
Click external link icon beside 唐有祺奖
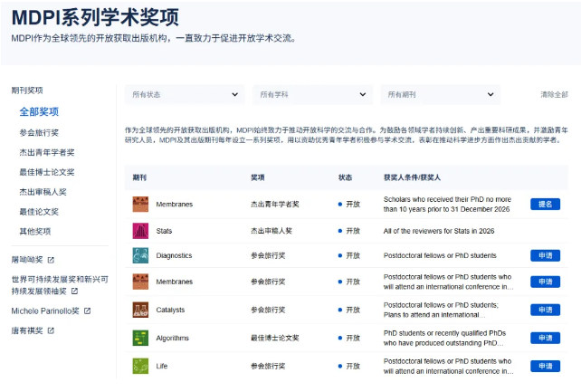(51, 330)
